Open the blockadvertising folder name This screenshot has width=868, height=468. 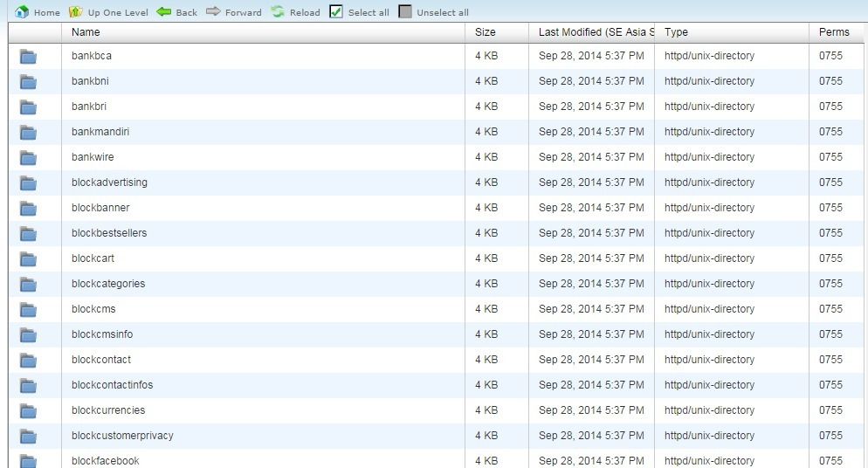click(109, 182)
